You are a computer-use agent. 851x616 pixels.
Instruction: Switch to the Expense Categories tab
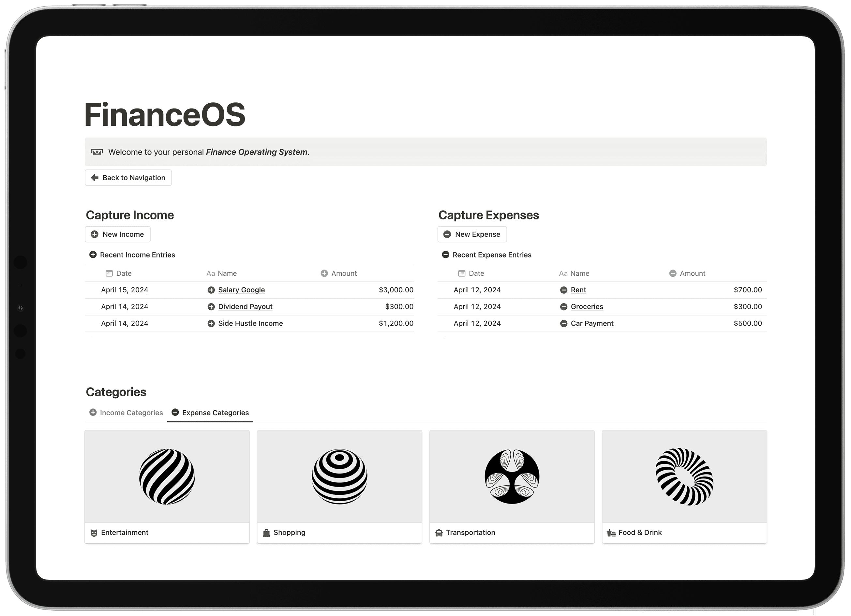click(x=210, y=412)
